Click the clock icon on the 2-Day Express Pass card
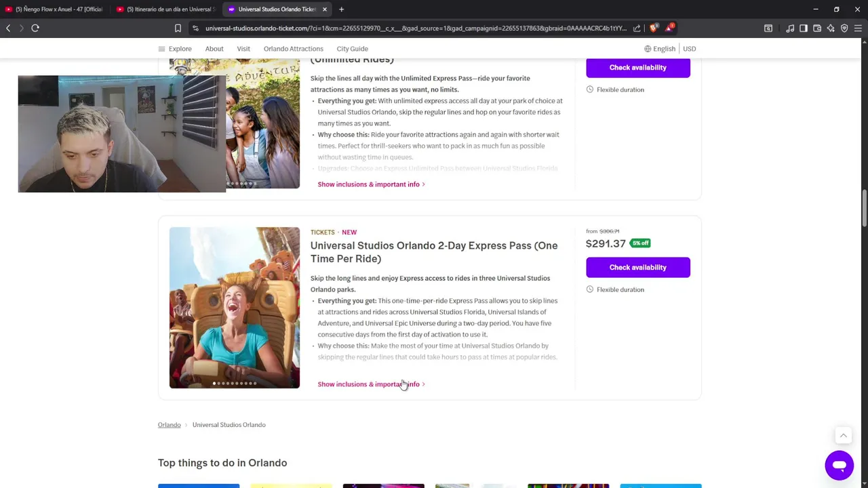Image resolution: width=868 pixels, height=488 pixels. [x=589, y=289]
